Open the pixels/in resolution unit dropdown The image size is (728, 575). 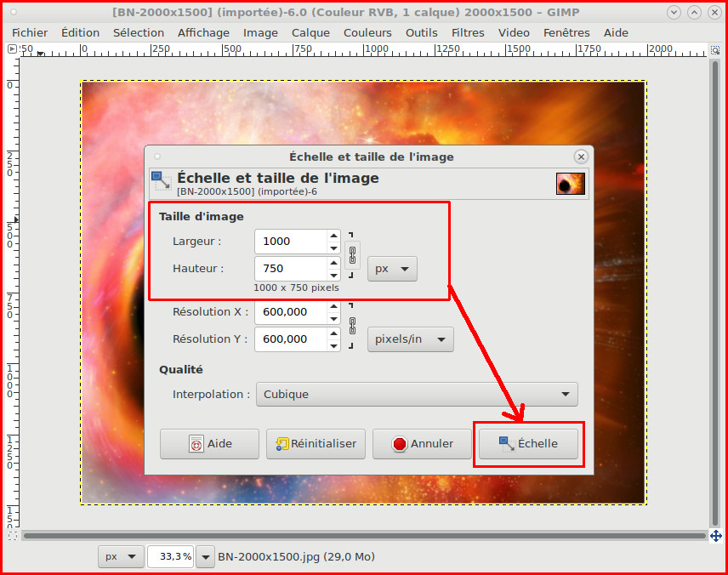coord(411,339)
